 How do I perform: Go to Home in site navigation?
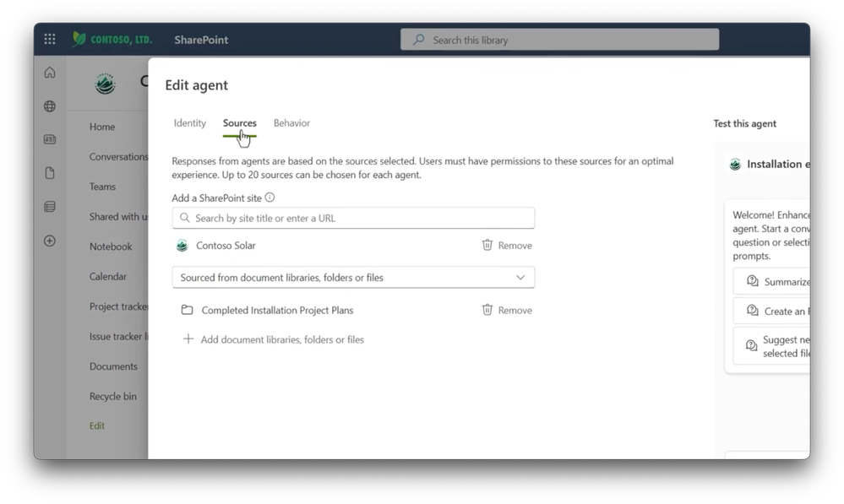102,127
